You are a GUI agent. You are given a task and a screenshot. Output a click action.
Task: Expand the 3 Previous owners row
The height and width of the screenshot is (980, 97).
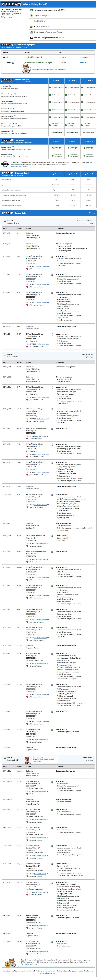[x=41, y=27]
